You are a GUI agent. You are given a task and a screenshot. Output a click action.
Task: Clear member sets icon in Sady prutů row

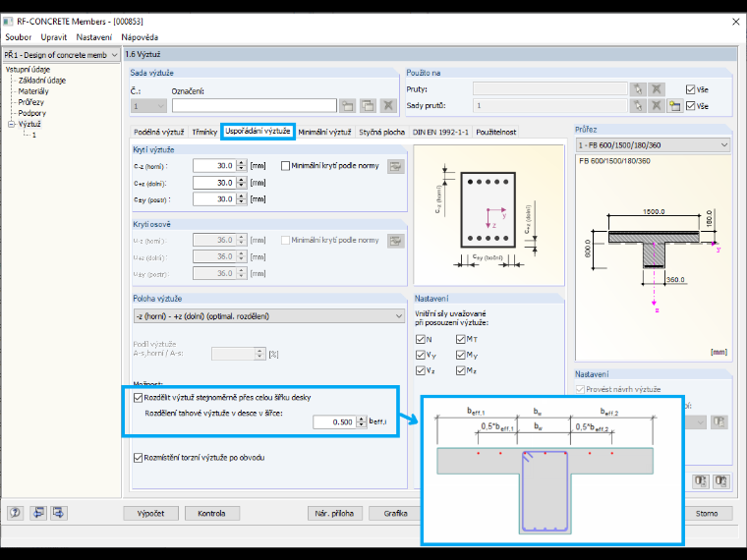point(656,106)
